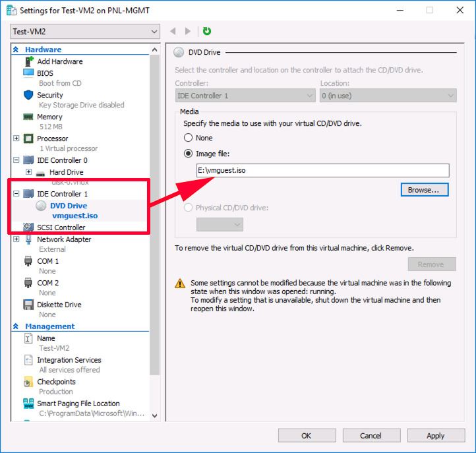The image size is (476, 453).
Task: Select the SCSI Controller icon
Action: tap(28, 227)
